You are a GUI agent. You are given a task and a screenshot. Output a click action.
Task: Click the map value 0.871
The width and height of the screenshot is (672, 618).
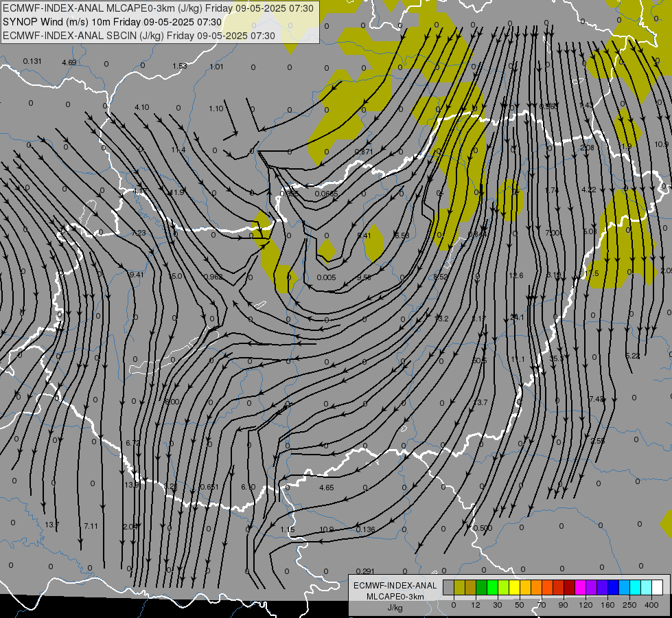(x=364, y=152)
